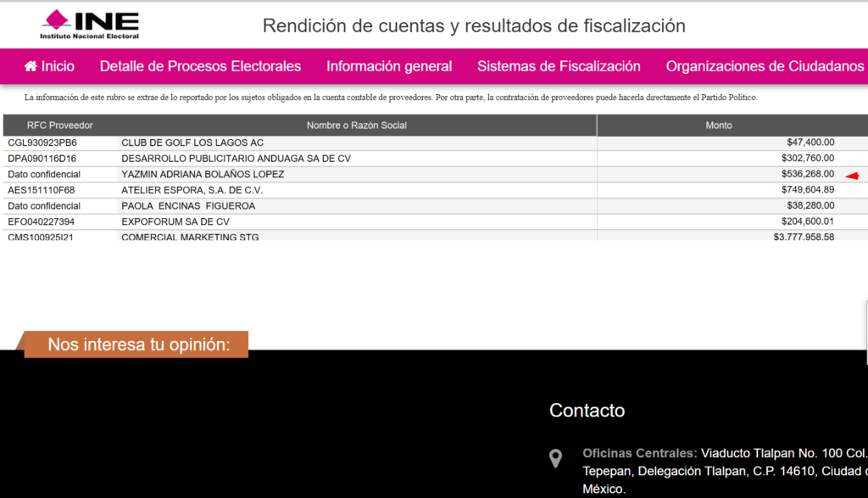Select the amount $47,400.00
Screen dimensions: 868x498
point(810,143)
